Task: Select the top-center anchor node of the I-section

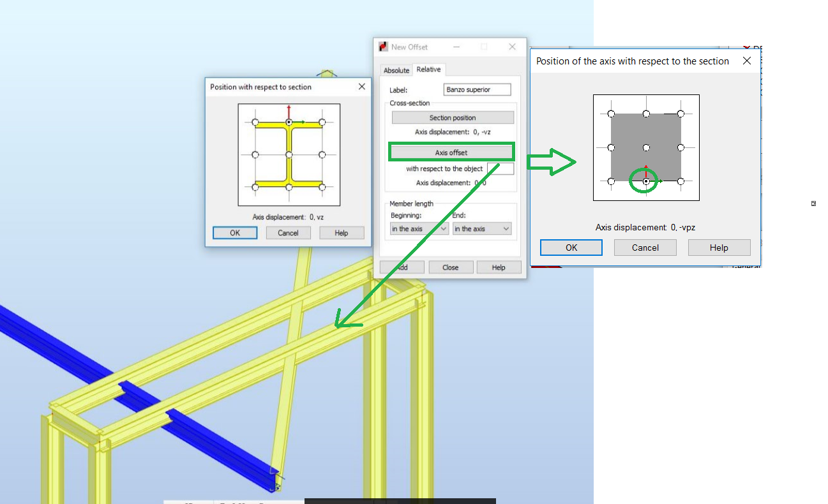Action: [x=289, y=122]
